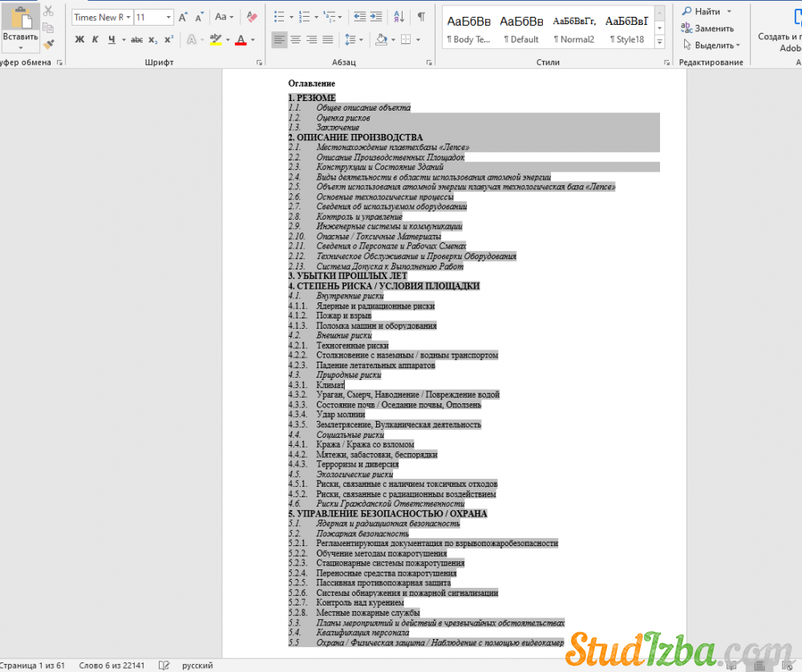
Task: Toggle show paragraph marks (¶)
Action: coord(422,17)
